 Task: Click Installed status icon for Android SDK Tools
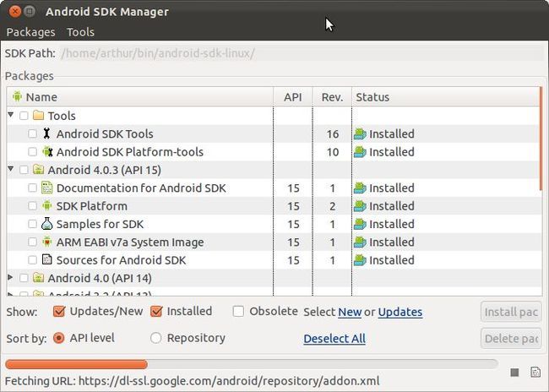pos(360,133)
